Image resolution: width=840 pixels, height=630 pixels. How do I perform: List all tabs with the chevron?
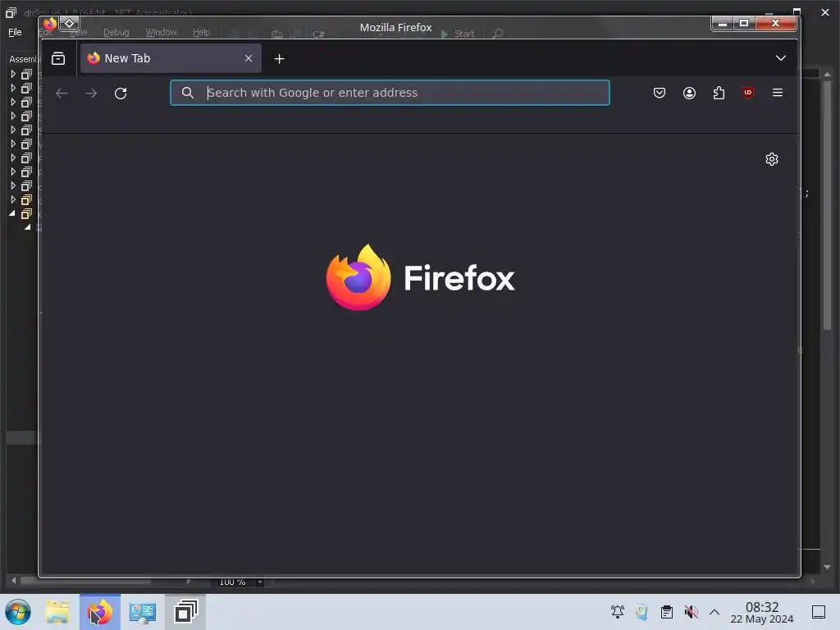[781, 58]
